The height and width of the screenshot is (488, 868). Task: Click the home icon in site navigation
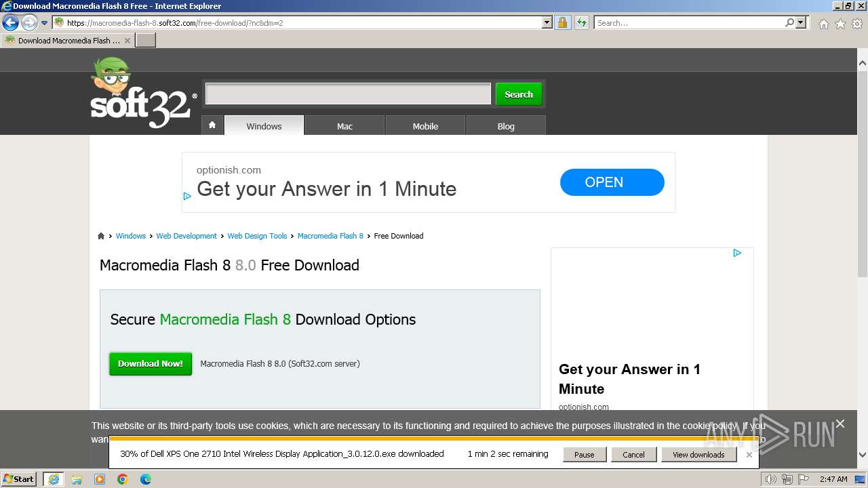point(212,125)
